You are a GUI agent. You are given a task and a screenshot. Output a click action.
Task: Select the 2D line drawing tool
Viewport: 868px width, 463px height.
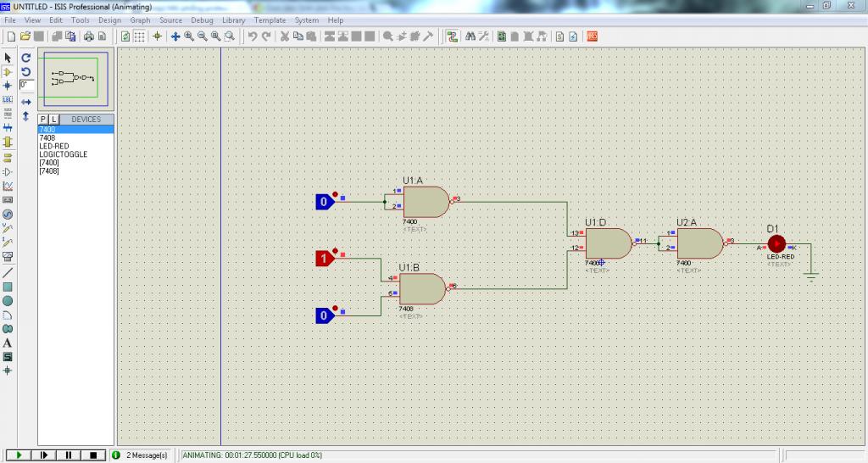click(x=8, y=272)
